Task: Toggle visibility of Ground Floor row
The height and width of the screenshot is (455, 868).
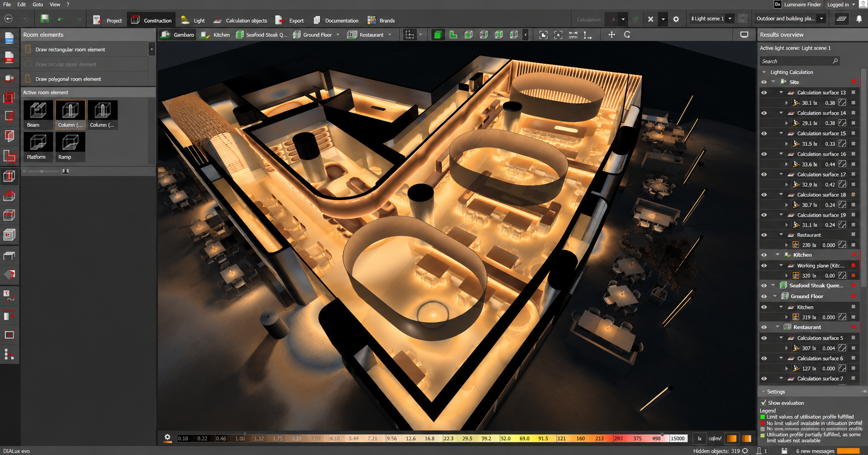Action: [764, 297]
